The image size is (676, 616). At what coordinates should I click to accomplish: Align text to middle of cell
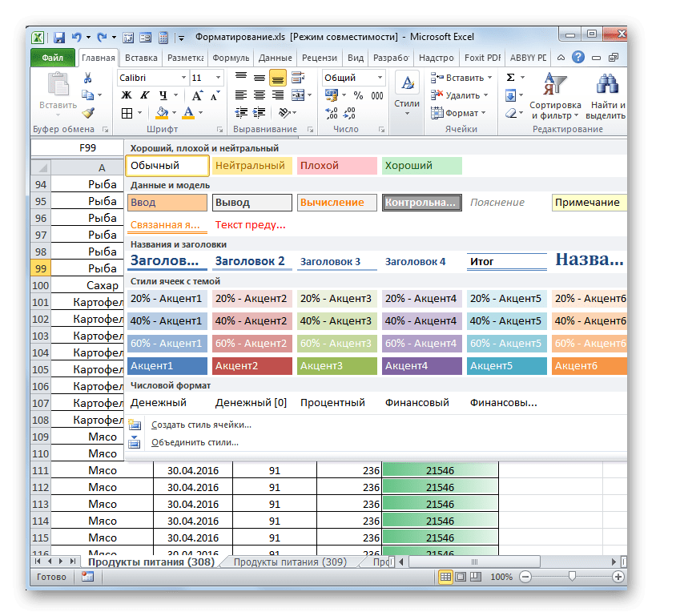(x=259, y=78)
